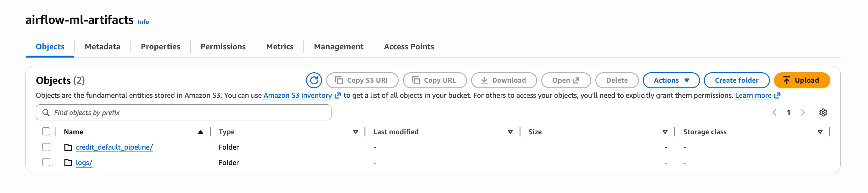The width and height of the screenshot is (868, 193).
Task: Check the credit_default_pipeline/ row checkbox
Action: pyautogui.click(x=46, y=147)
